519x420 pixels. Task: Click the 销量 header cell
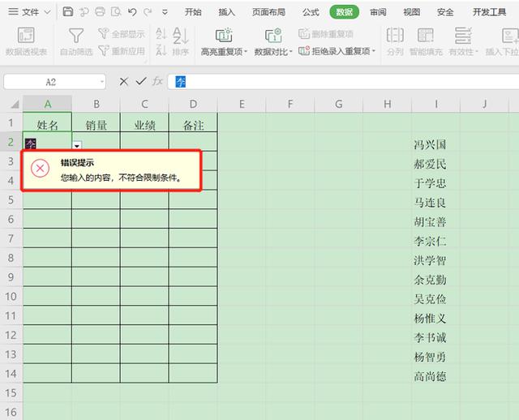click(96, 122)
